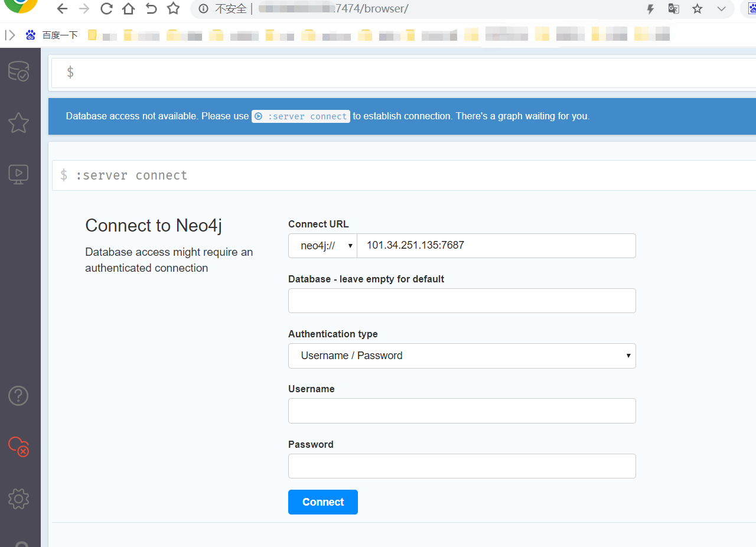Open the Project guides play icon

pos(19,174)
